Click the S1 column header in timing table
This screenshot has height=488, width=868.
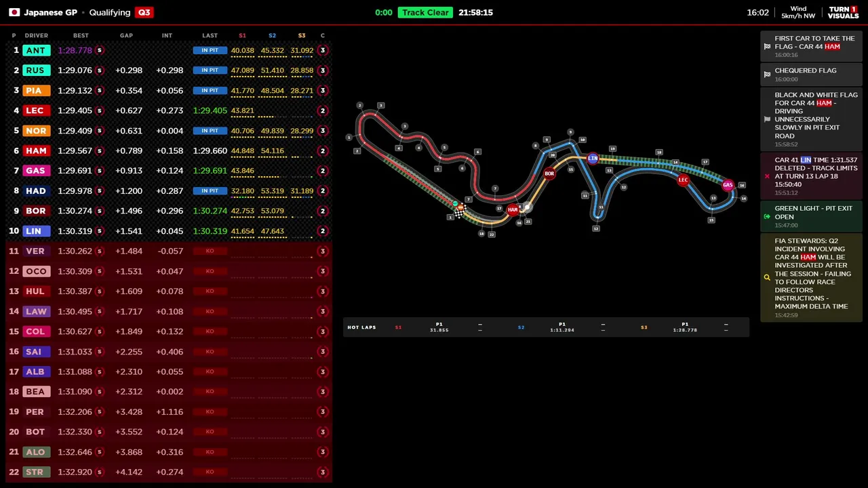(x=242, y=35)
